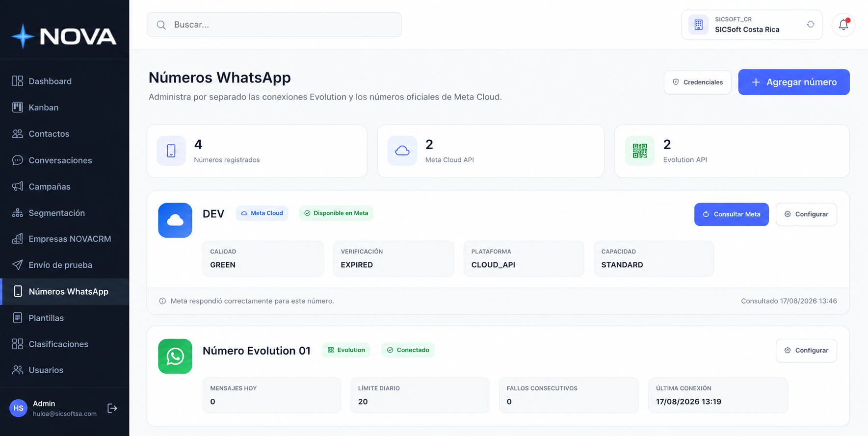This screenshot has width=868, height=436.
Task: Click the huloa@sicsoftsa.com email text
Action: click(65, 414)
